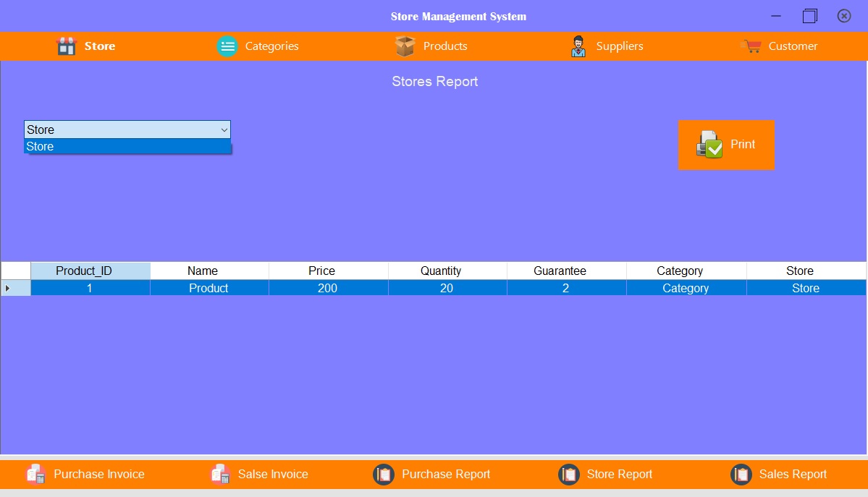
Task: Click the Product_ID column header
Action: coord(90,271)
